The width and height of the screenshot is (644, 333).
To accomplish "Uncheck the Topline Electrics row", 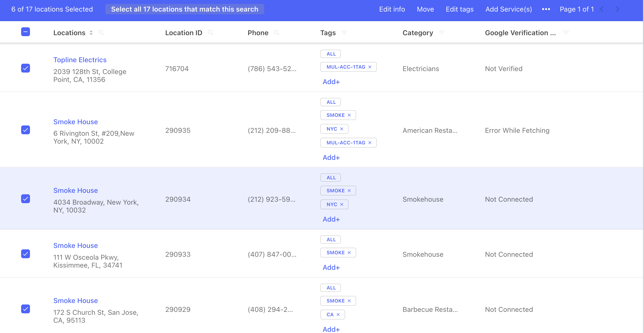I will [x=26, y=68].
